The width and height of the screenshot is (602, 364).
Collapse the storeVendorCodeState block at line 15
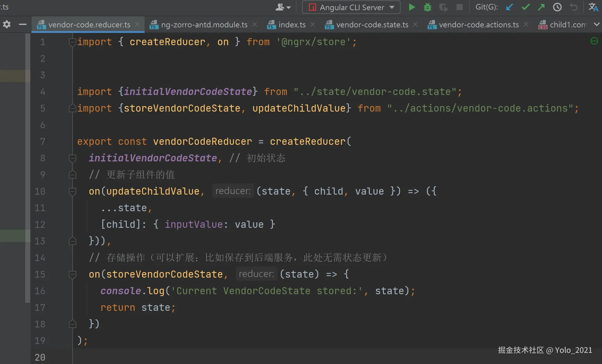pyautogui.click(x=73, y=274)
